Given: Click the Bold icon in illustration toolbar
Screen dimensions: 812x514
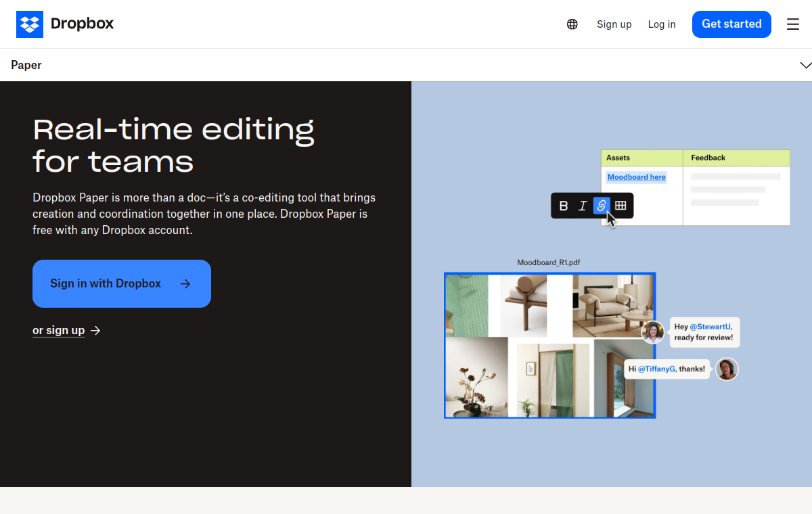Looking at the screenshot, I should click(564, 206).
